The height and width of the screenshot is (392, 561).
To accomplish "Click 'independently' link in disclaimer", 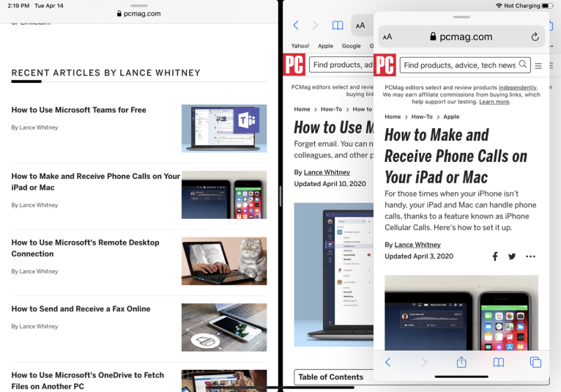I will click(517, 87).
